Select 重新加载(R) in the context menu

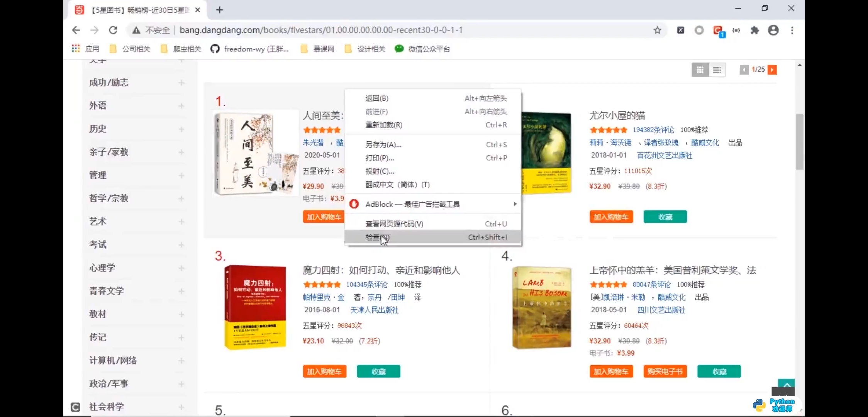(x=433, y=125)
